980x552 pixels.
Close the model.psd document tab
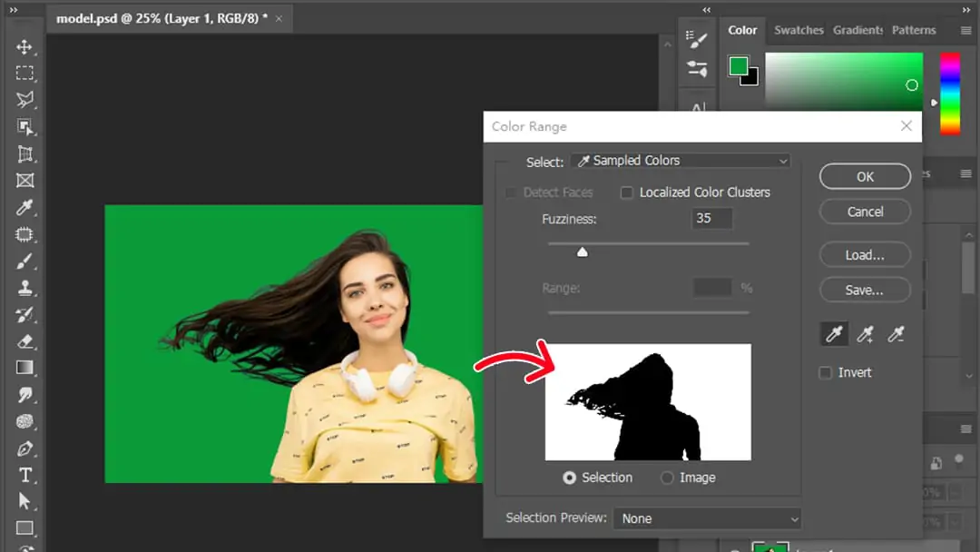(279, 19)
